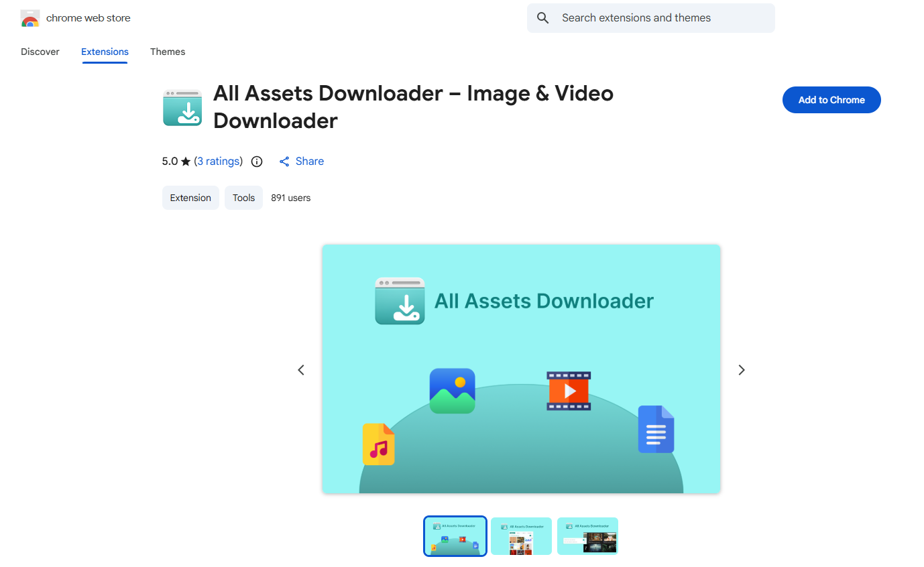Switch to the Themes tab

point(168,52)
